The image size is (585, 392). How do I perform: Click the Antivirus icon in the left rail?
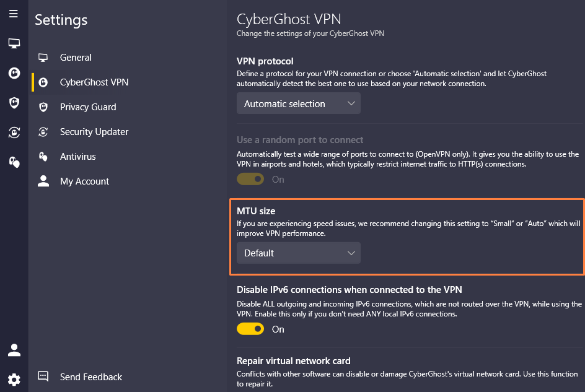[14, 162]
